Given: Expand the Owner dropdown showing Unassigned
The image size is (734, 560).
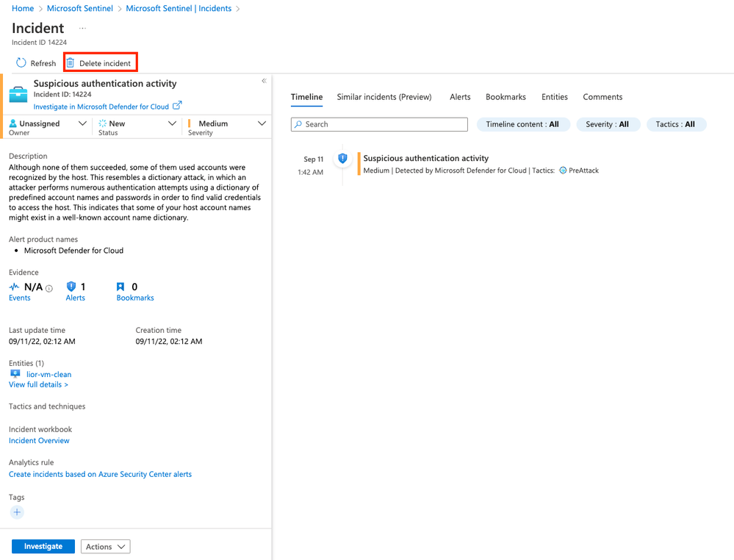Looking at the screenshot, I should (x=82, y=123).
